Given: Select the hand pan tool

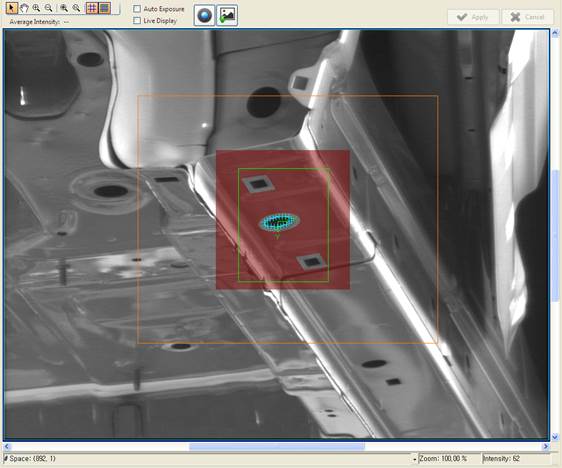Looking at the screenshot, I should 24,8.
